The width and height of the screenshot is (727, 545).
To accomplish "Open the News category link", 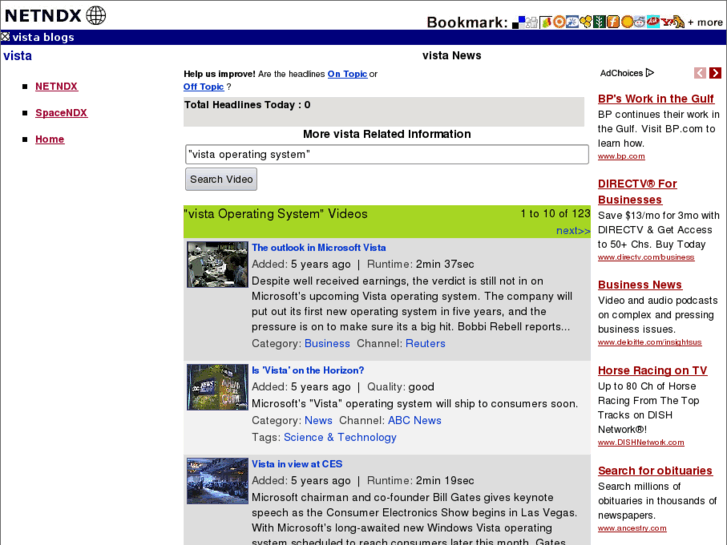I will [318, 420].
